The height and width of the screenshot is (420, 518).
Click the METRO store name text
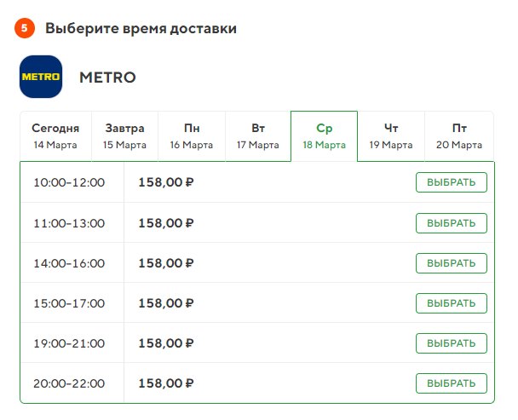tap(107, 78)
